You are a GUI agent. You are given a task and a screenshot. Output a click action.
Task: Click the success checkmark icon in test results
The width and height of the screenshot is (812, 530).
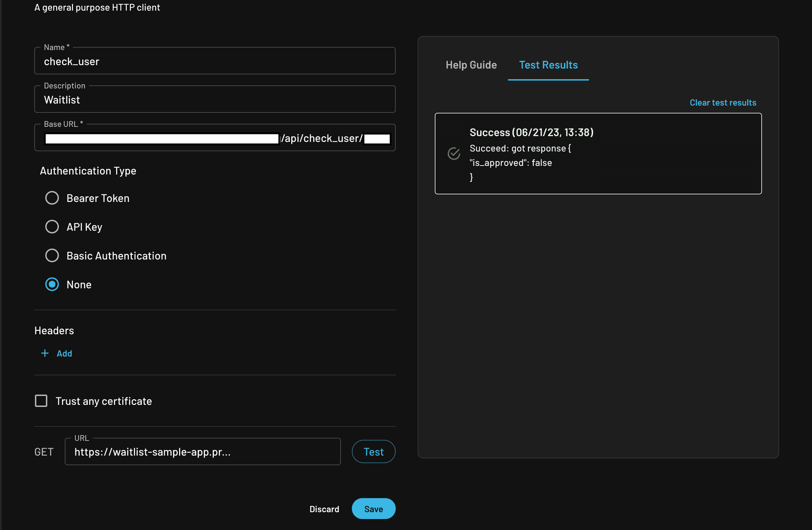point(454,154)
